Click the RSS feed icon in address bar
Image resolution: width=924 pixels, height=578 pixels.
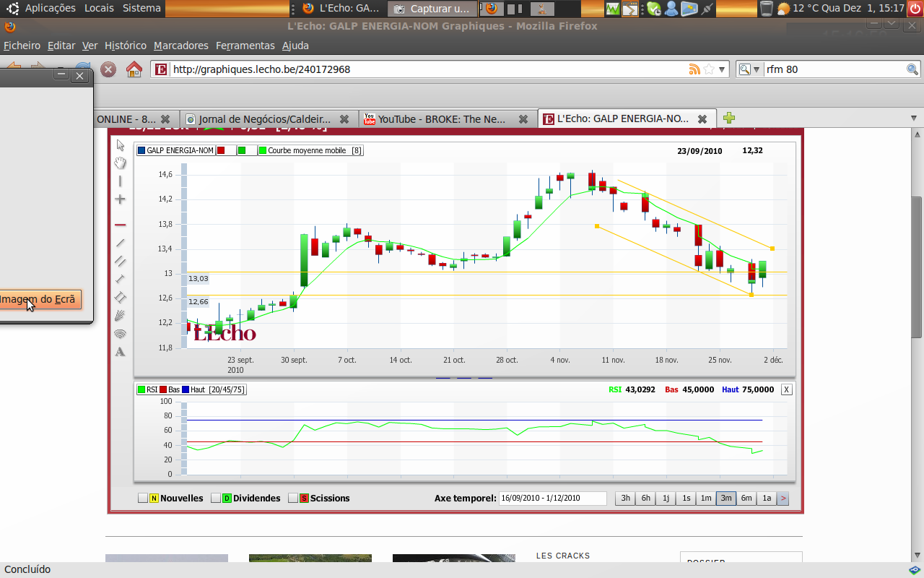click(694, 69)
